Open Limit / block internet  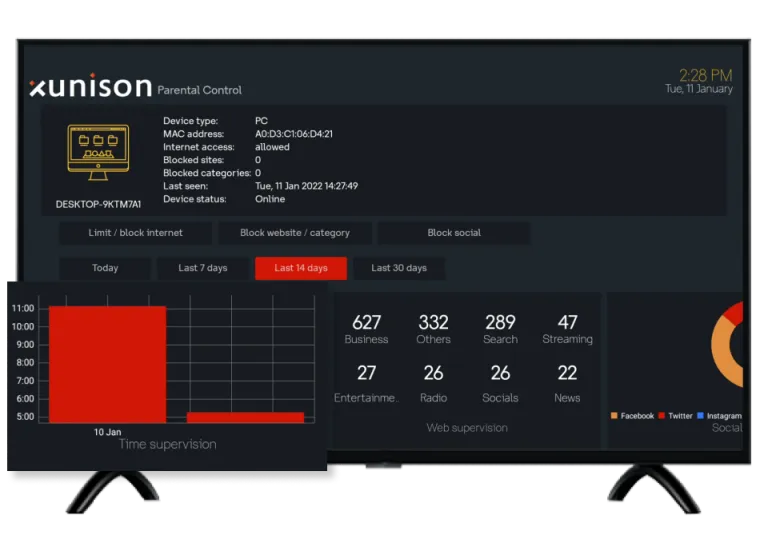pos(136,233)
